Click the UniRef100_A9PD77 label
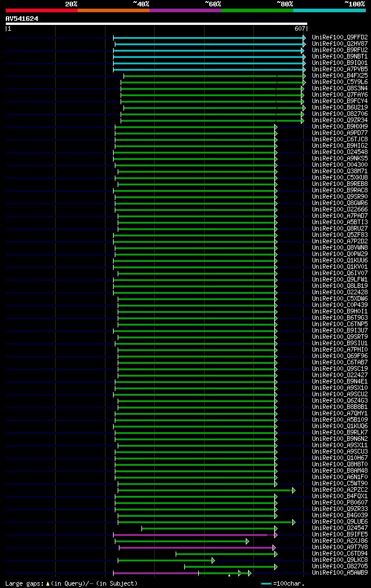The height and width of the screenshot is (588, 371). (x=340, y=133)
